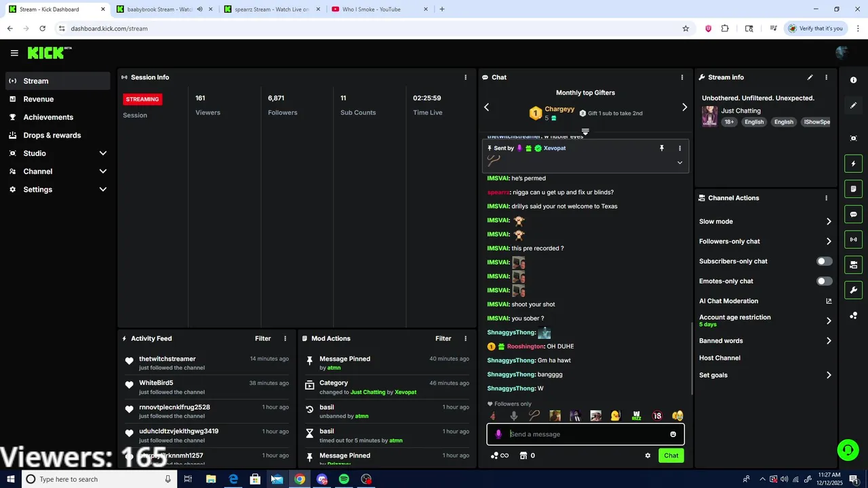This screenshot has width=868, height=488.
Task: Open the browser address bar
Action: click(x=366, y=28)
